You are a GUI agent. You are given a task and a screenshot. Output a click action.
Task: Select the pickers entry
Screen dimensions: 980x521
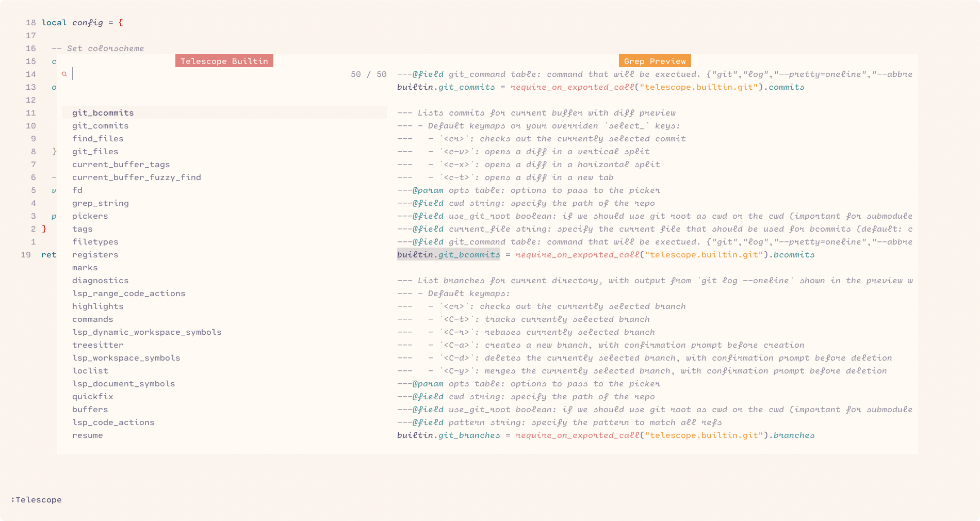[x=90, y=216]
